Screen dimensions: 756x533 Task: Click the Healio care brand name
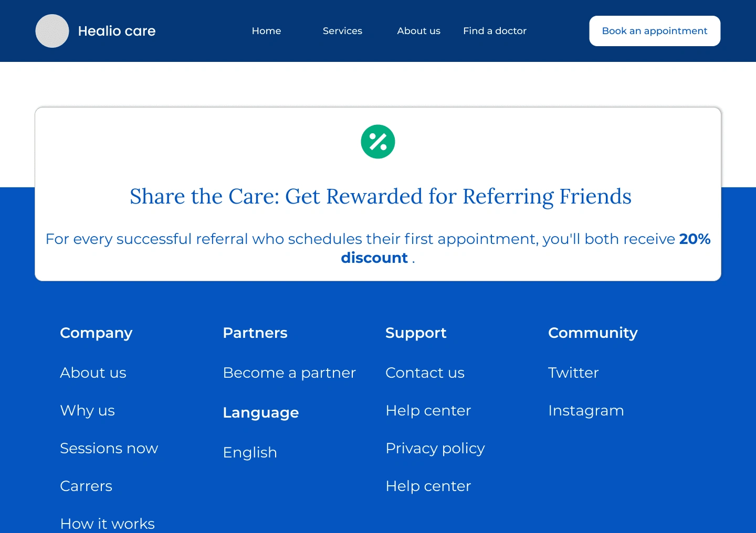117,31
